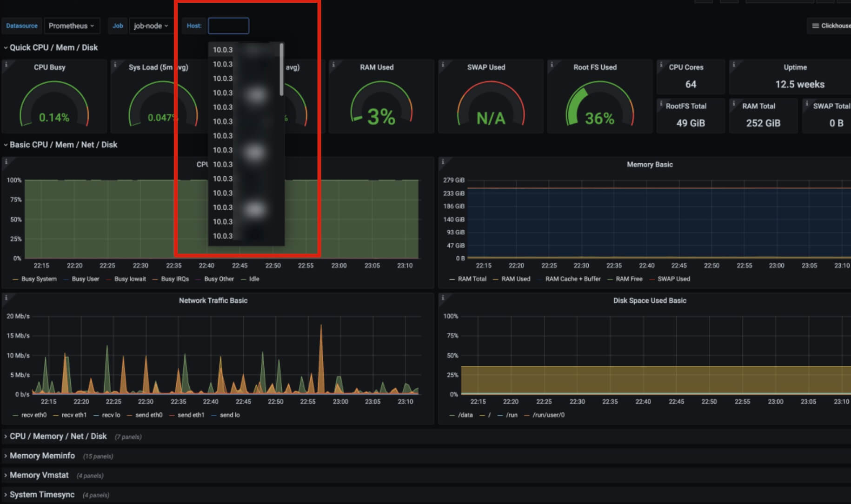Click the info icon on RAM Used panel
Screen dimensions: 851x504
point(333,65)
